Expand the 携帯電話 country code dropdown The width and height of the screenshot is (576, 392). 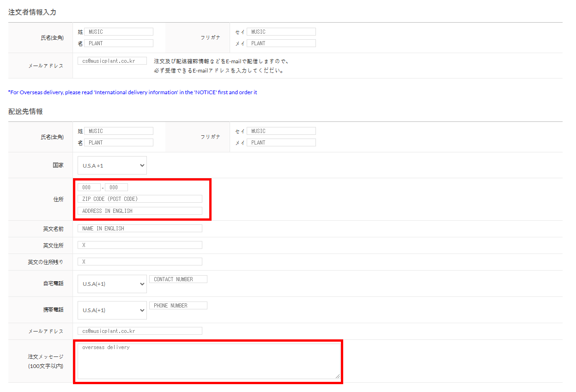coord(112,310)
